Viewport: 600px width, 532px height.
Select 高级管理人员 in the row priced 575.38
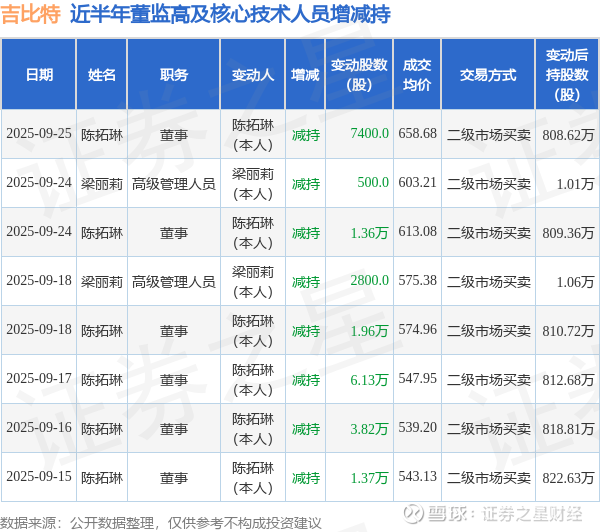pos(174,282)
